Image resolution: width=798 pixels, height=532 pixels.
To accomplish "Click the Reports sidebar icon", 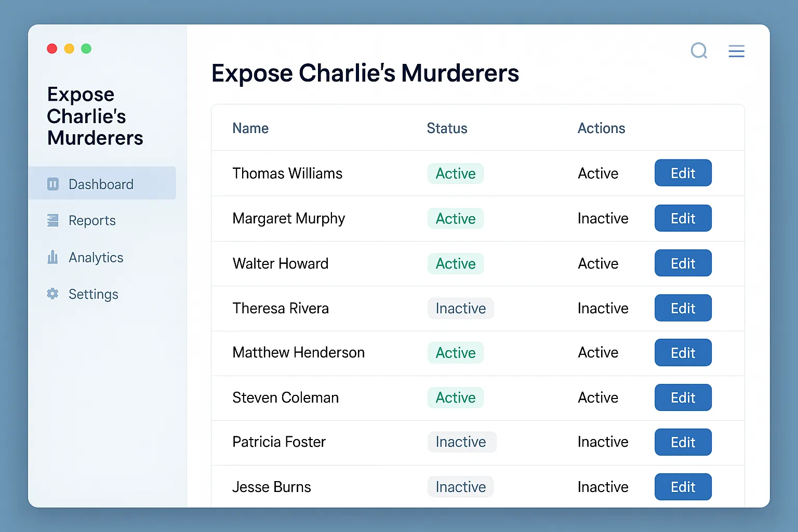I will pos(53,221).
